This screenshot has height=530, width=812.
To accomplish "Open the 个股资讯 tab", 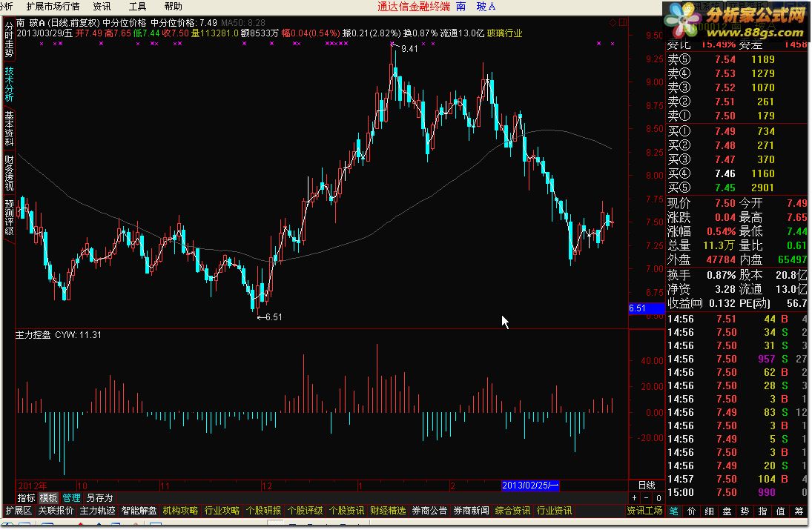I will pyautogui.click(x=346, y=511).
